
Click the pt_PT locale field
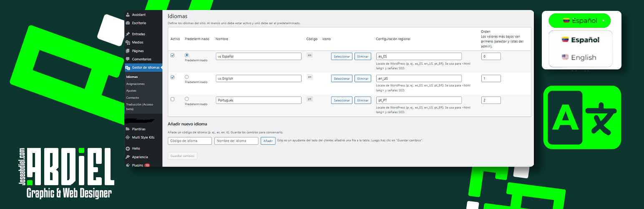coord(419,100)
